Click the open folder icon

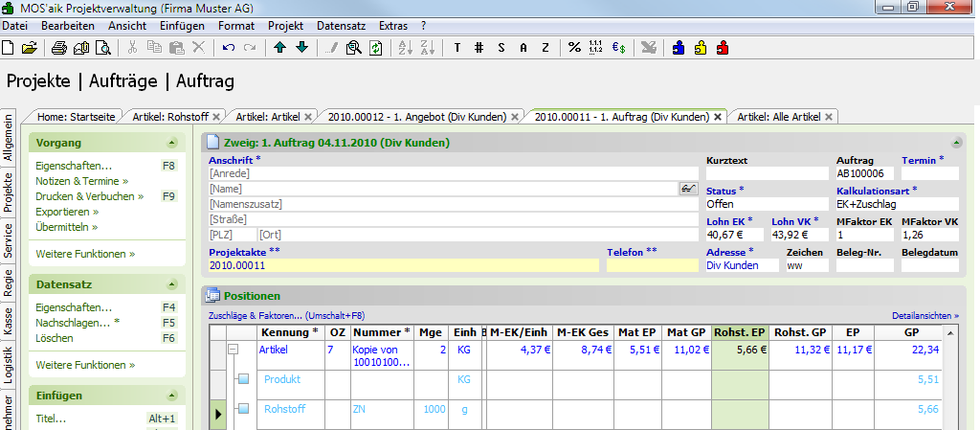coord(30,48)
